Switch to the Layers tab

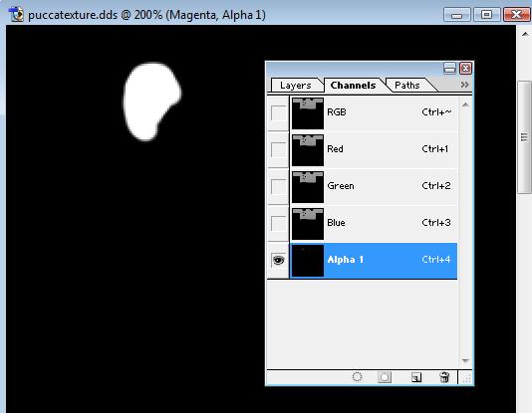[296, 86]
